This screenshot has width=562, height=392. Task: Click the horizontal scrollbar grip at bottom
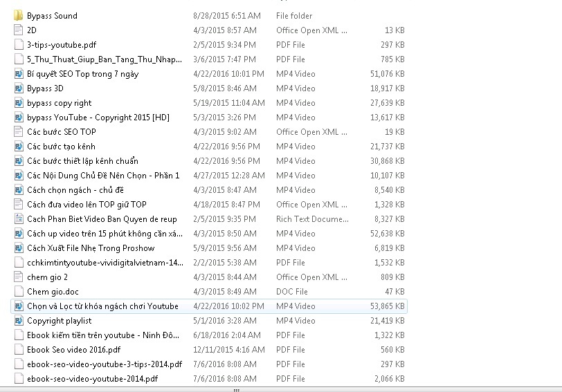pos(237,389)
